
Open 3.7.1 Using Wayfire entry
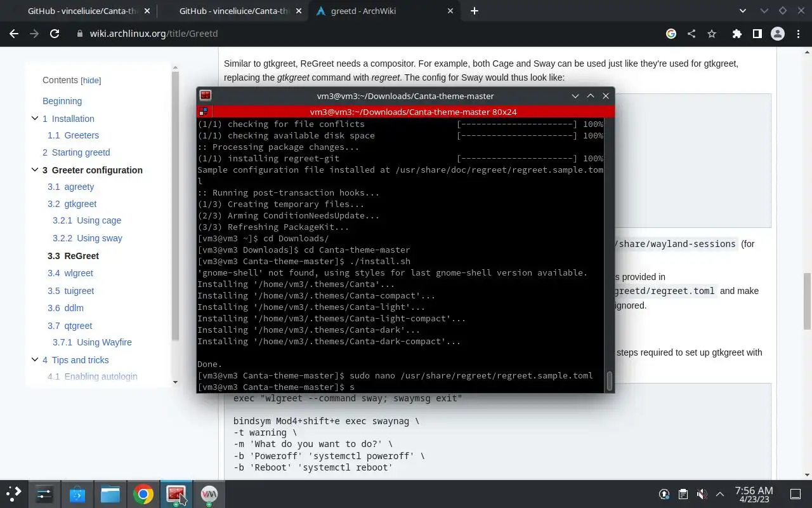92,342
